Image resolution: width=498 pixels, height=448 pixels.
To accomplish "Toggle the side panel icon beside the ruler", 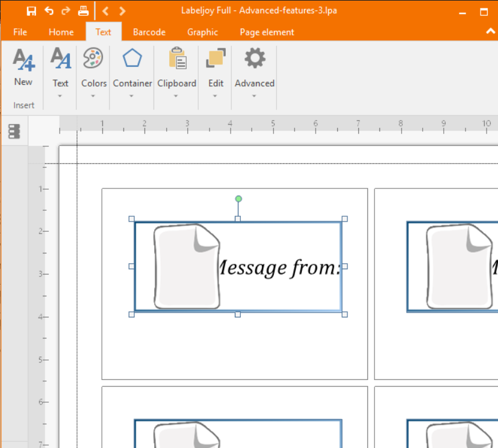I will click(x=14, y=131).
